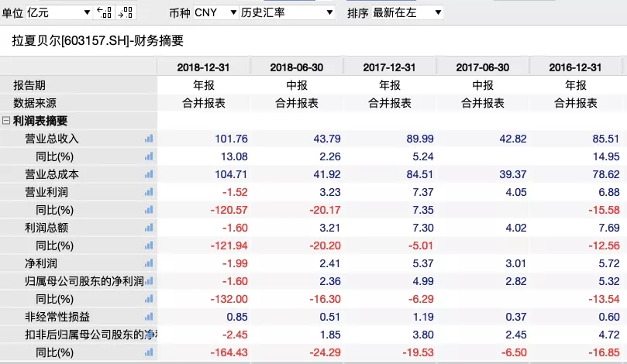
Task: Click growth value -164.43
Action: [x=229, y=352]
